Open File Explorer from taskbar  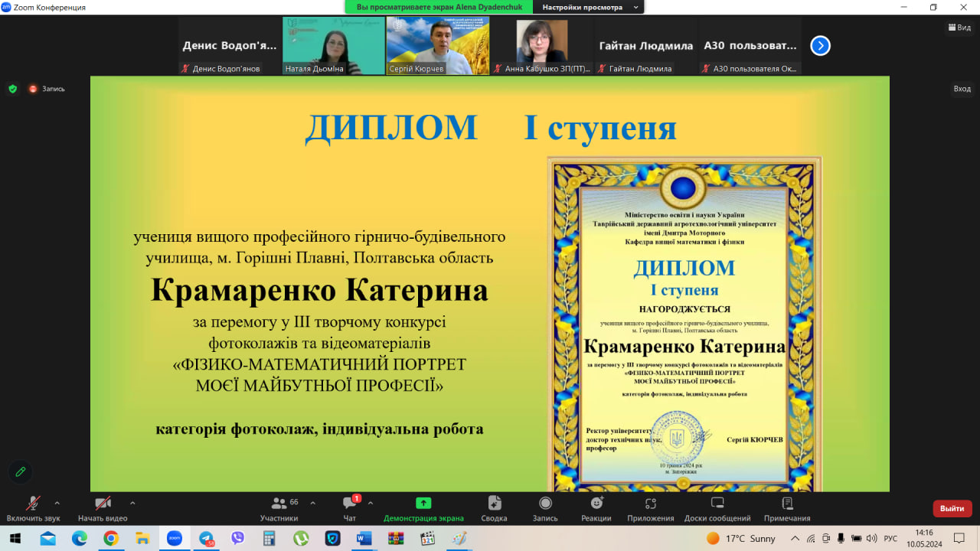tap(142, 539)
